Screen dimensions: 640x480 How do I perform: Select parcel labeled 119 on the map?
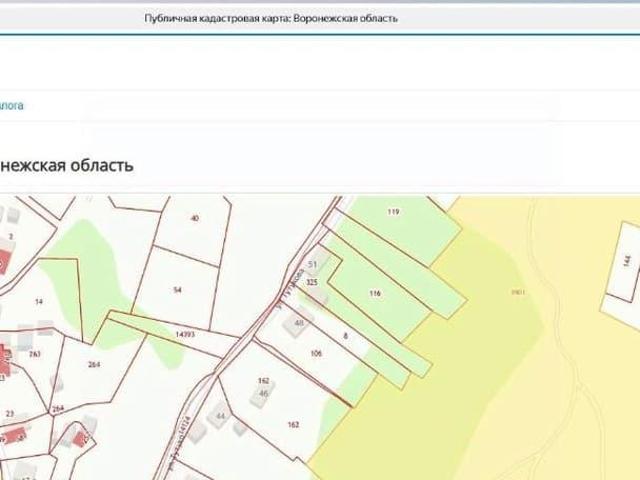pyautogui.click(x=393, y=211)
